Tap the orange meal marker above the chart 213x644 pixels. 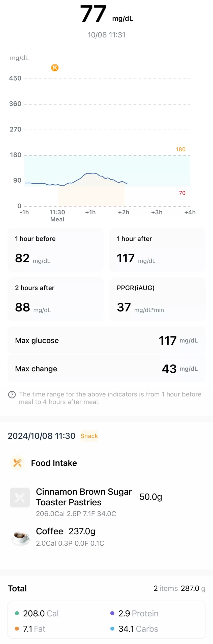(55, 67)
